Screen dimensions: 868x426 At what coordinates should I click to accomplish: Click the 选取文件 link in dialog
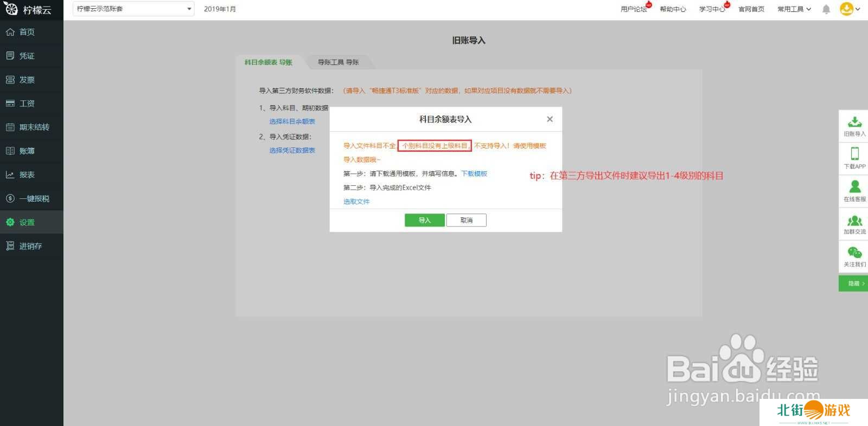click(x=356, y=202)
